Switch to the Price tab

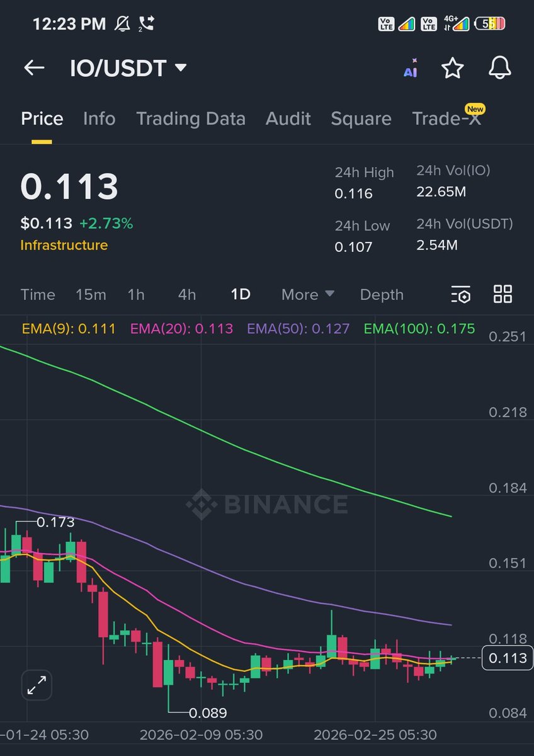[x=42, y=118]
